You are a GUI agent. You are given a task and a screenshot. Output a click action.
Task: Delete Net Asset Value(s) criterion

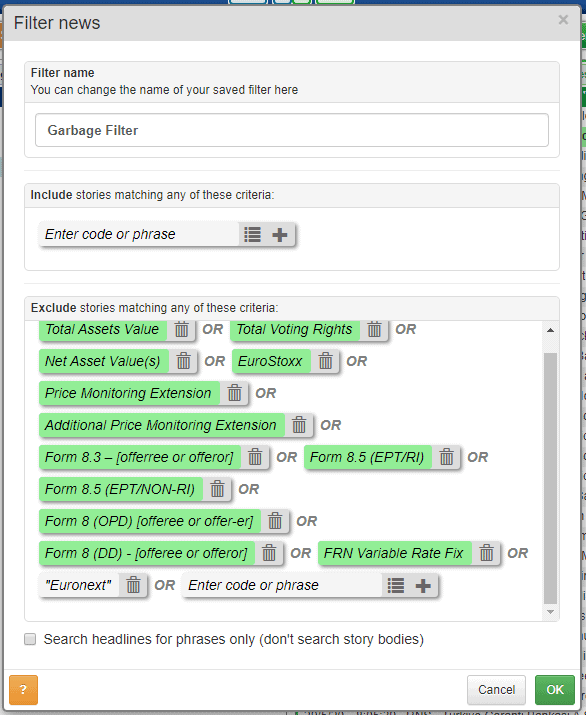183,361
